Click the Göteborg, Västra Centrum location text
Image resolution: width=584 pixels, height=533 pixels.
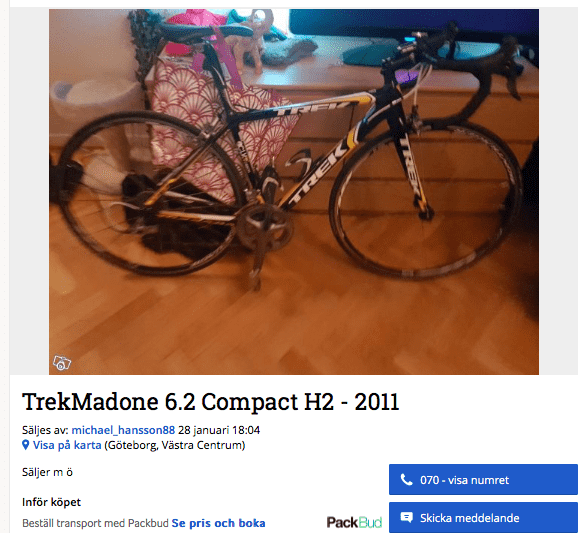point(174,445)
